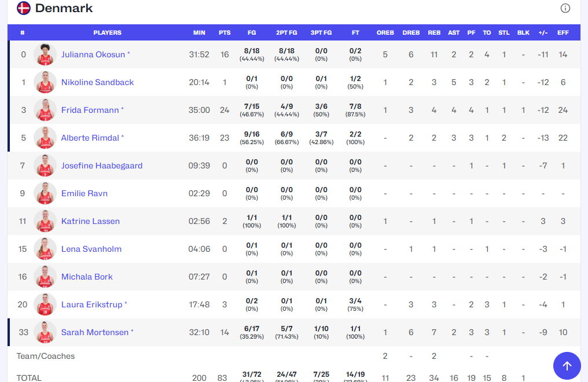The height and width of the screenshot is (382, 588).
Task: Select the EFF column header
Action: (563, 32)
